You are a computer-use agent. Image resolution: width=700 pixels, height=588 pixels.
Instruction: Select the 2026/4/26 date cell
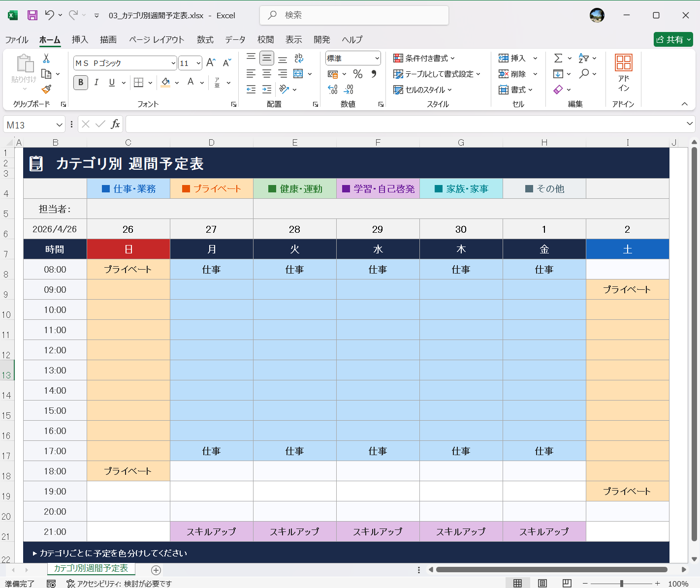coord(55,229)
